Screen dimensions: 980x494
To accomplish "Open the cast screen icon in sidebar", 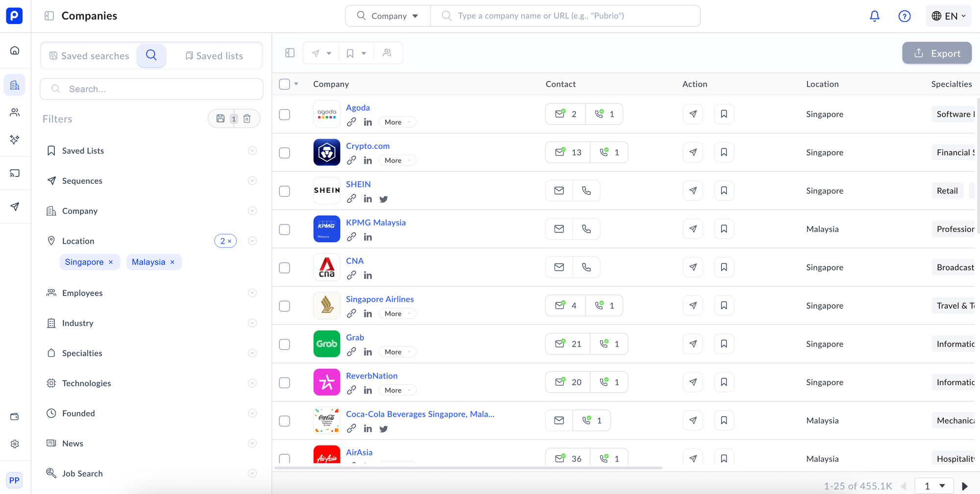I will [x=15, y=173].
